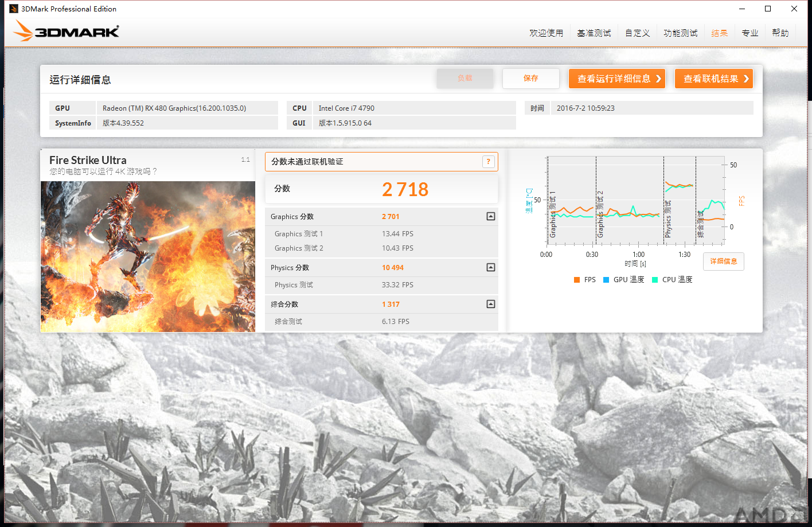The width and height of the screenshot is (812, 527).
Task: Click the 负载 button
Action: click(465, 79)
